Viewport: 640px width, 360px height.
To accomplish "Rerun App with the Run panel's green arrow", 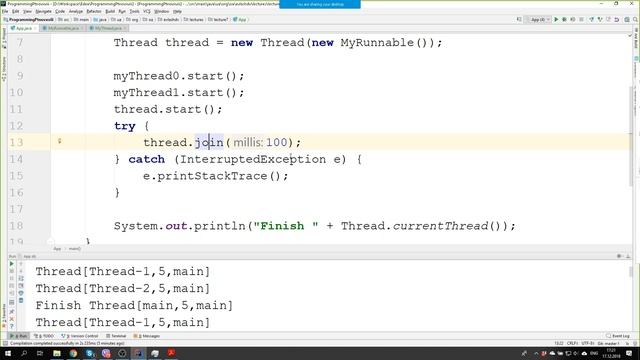I will [11, 264].
